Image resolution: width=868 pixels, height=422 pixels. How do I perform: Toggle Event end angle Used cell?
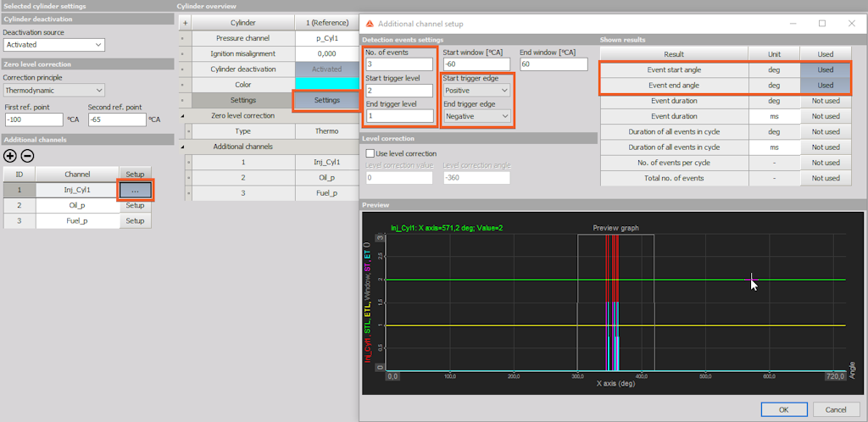826,86
